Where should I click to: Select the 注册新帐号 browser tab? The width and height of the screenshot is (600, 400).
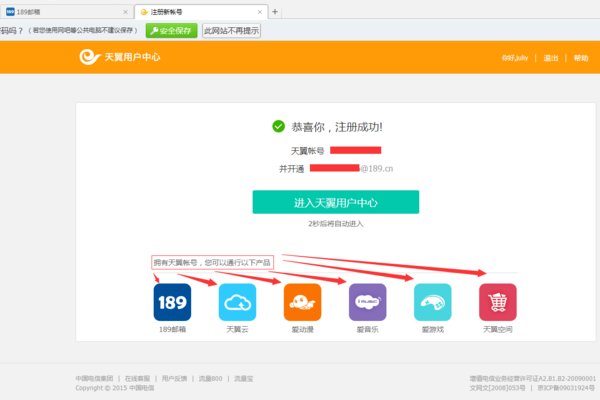[201, 12]
